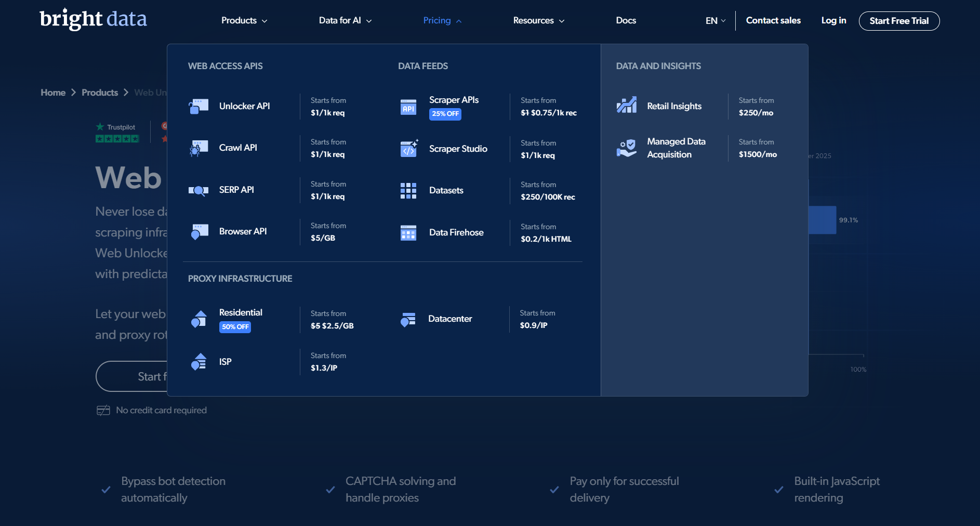Click the DATA AND INSIGHTS heading
Image resolution: width=980 pixels, height=526 pixels.
(x=658, y=66)
